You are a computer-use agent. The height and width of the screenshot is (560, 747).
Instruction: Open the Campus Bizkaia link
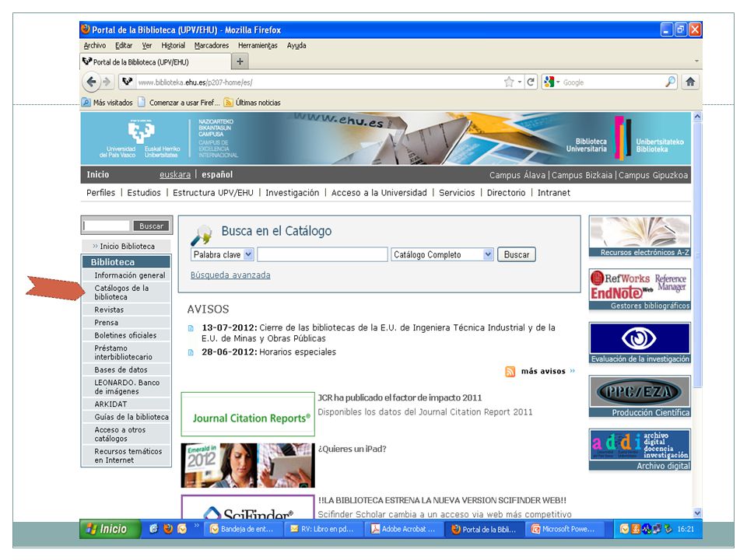pos(582,175)
